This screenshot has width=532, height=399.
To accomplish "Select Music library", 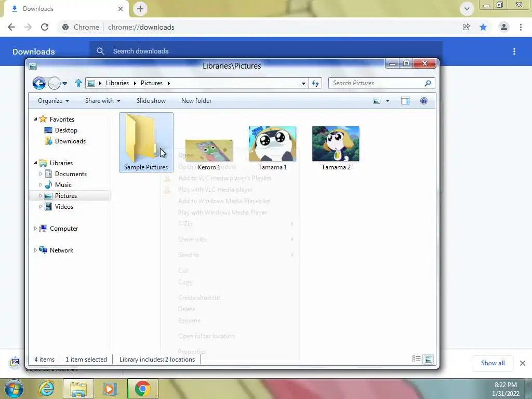I will pos(63,185).
